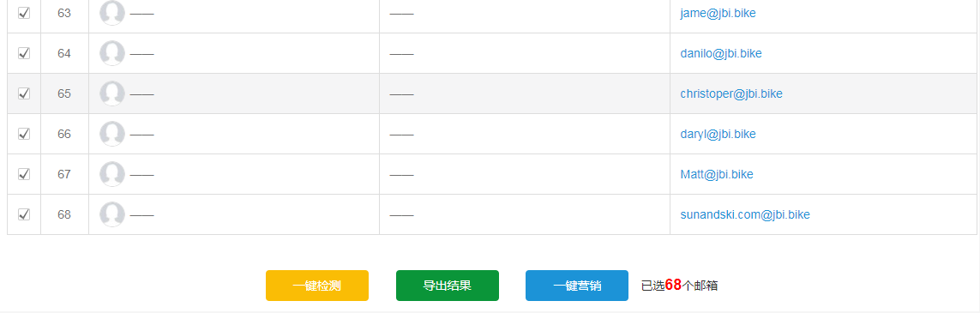This screenshot has height=313, width=980.
Task: Uncheck the checkbox for row 64
Action: point(24,53)
